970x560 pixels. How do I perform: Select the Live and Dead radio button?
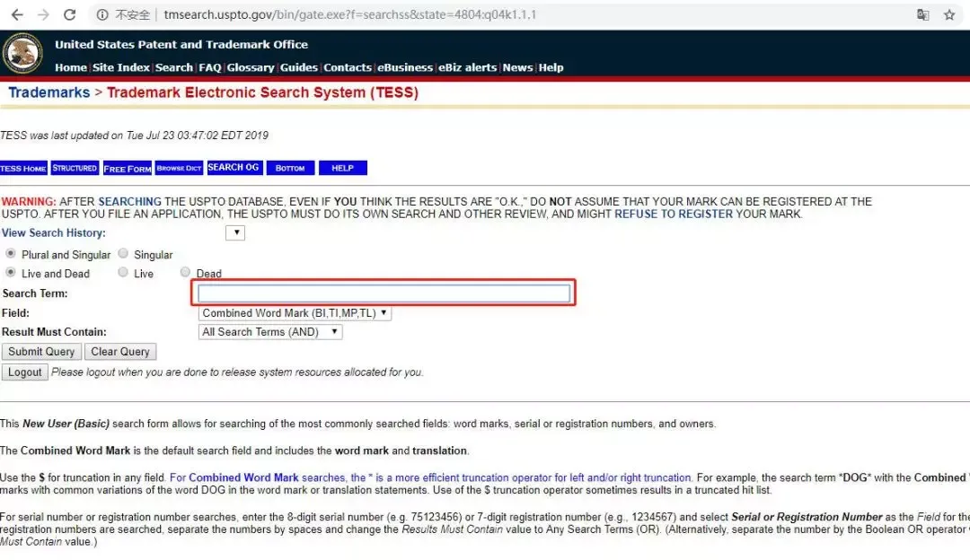pos(11,272)
